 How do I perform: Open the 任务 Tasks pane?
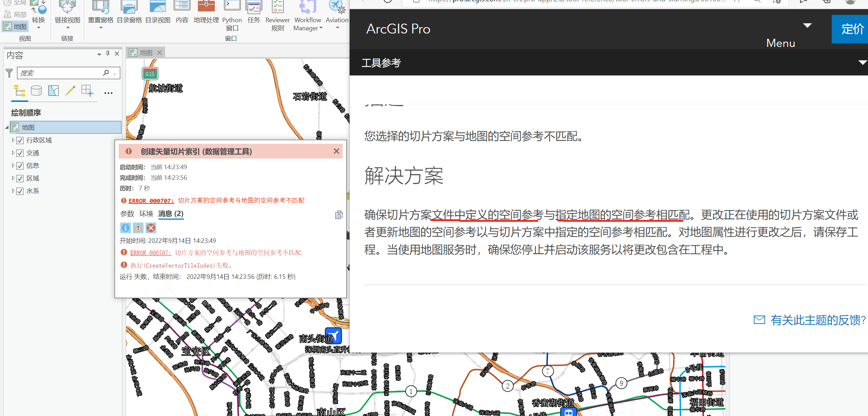coord(254,13)
